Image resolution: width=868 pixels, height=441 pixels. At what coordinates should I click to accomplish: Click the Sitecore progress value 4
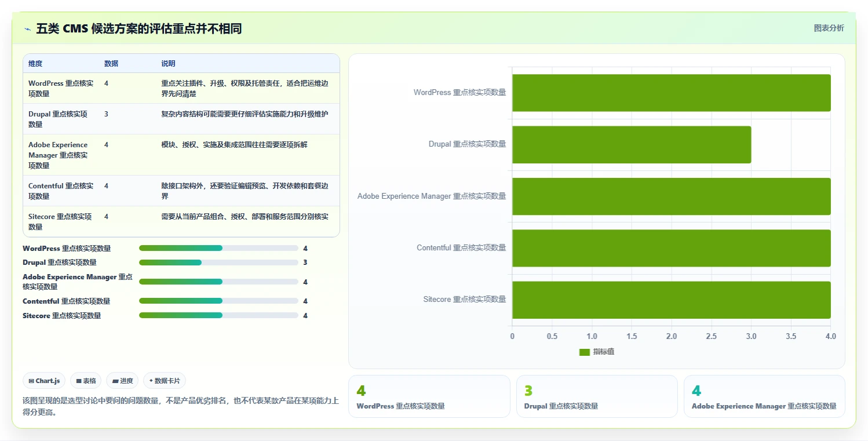tap(305, 315)
